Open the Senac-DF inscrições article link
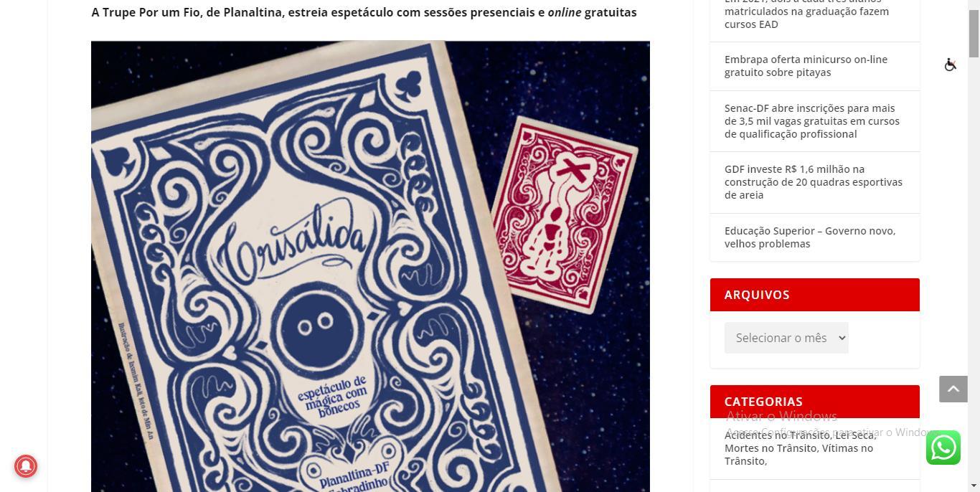This screenshot has width=980, height=492. [812, 121]
